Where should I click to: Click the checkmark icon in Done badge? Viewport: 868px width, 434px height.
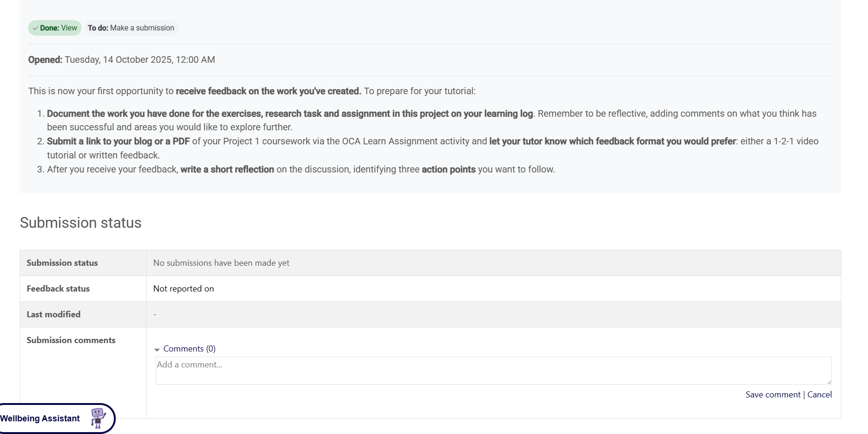36,28
